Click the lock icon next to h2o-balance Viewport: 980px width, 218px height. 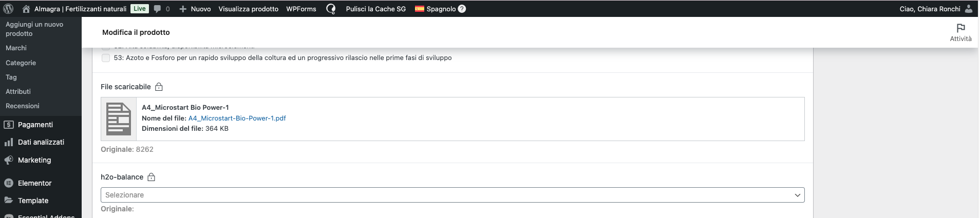pyautogui.click(x=151, y=177)
